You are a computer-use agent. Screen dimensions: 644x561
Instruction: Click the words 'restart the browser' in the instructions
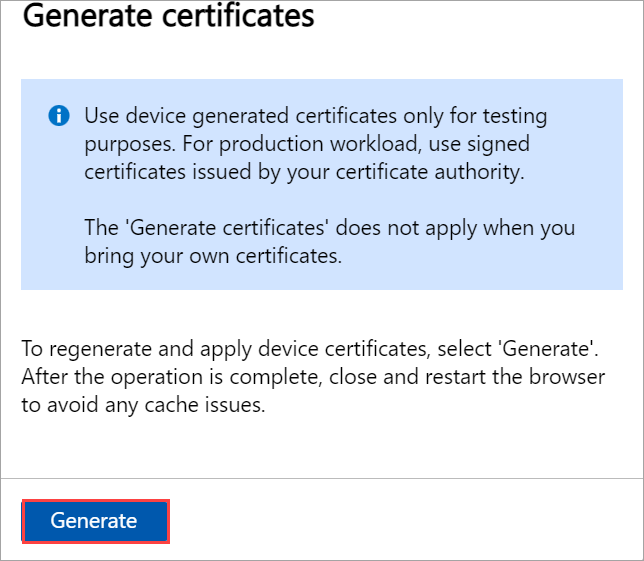pos(540,380)
